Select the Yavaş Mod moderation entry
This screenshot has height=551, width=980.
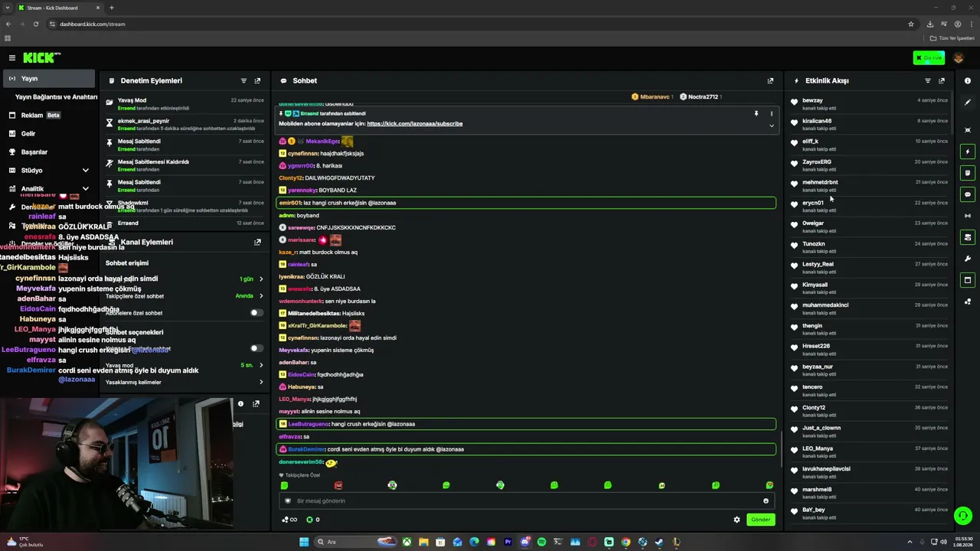click(x=185, y=103)
